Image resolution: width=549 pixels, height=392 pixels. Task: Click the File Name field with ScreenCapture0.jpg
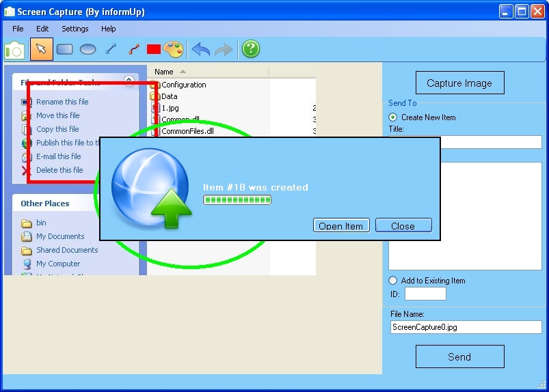point(466,327)
